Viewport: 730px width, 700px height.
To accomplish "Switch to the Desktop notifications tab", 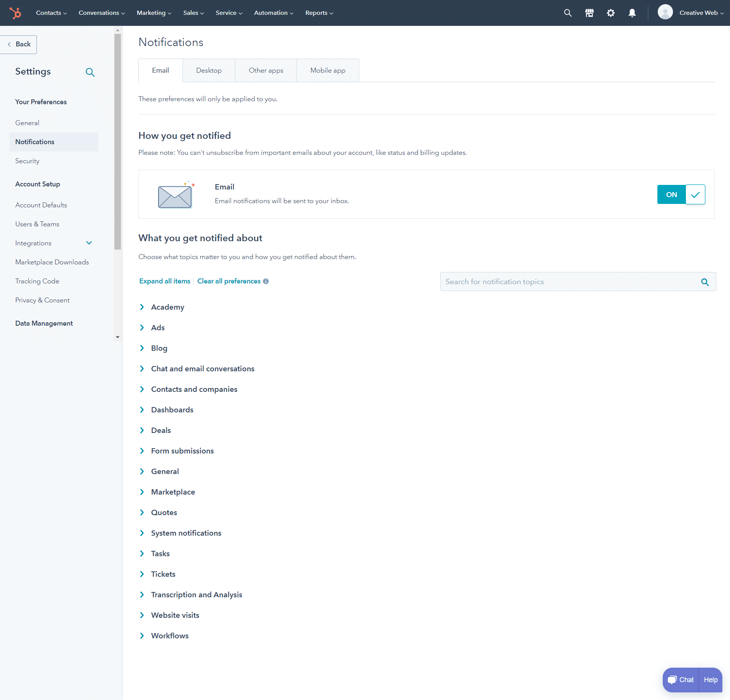I will tap(209, 70).
